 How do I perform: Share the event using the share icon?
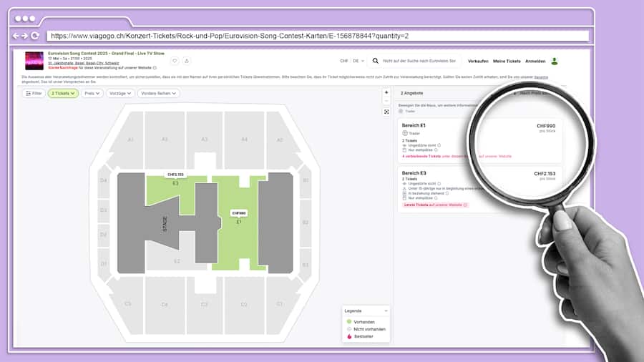tap(187, 61)
